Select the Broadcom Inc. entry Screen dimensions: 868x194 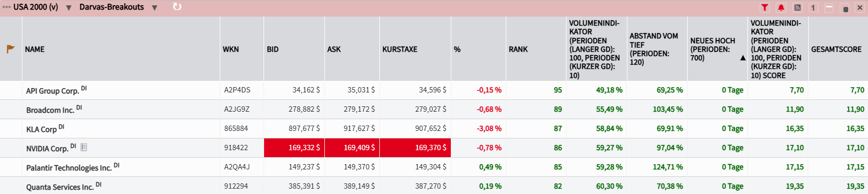coord(50,110)
